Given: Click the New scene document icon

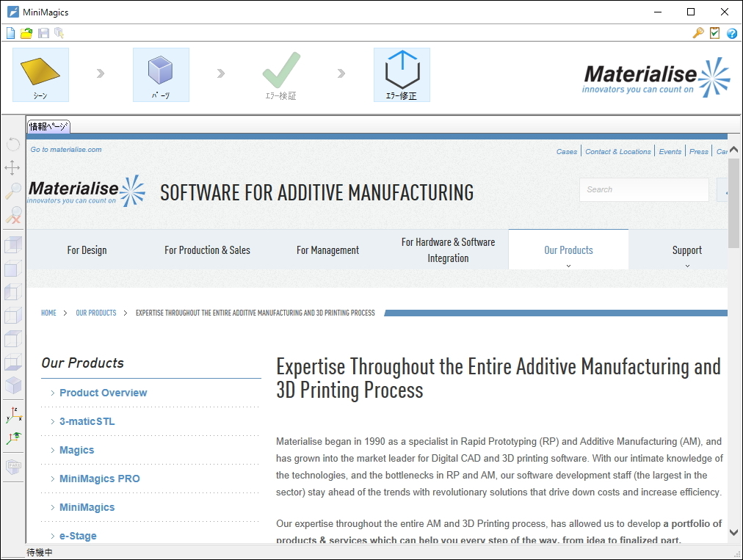Looking at the screenshot, I should (11, 33).
